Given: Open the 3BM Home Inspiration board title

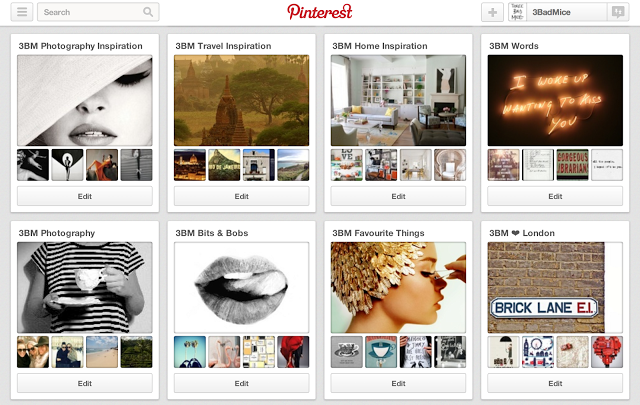Looking at the screenshot, I should coord(380,46).
